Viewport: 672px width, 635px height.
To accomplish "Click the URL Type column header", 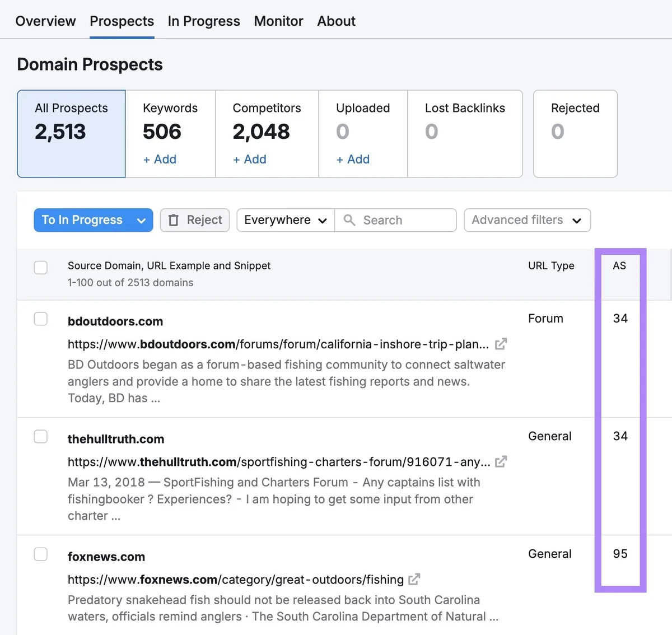I will tap(551, 265).
